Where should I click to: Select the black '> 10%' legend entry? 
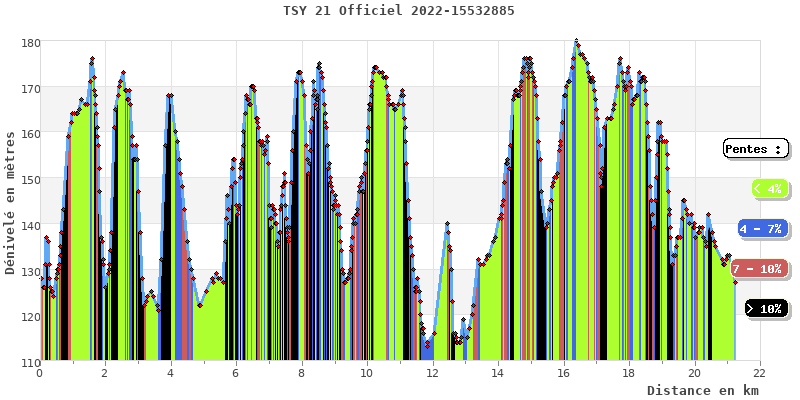(764, 309)
